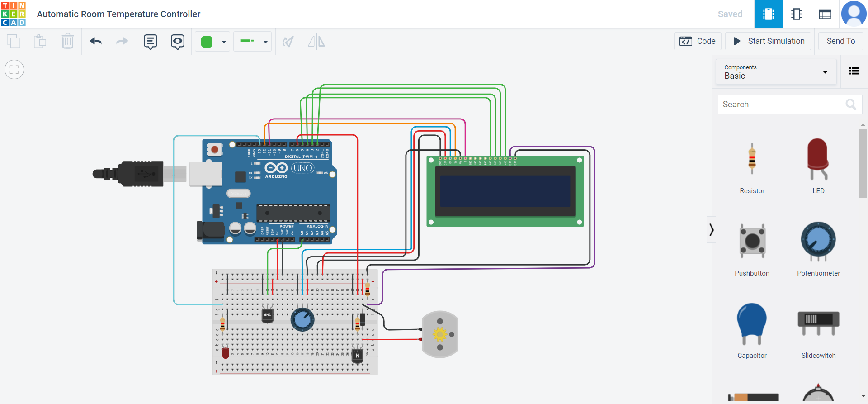
Task: Select the Capacitor component
Action: point(752,331)
